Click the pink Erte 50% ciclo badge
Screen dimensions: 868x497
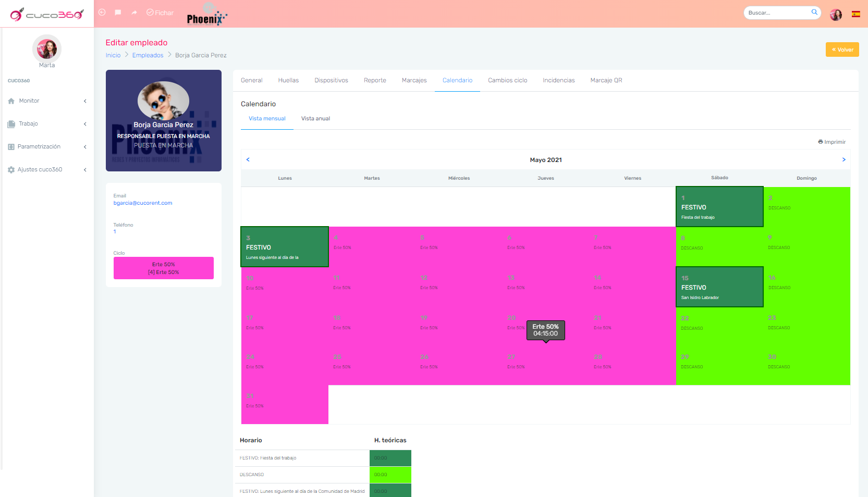pos(163,268)
